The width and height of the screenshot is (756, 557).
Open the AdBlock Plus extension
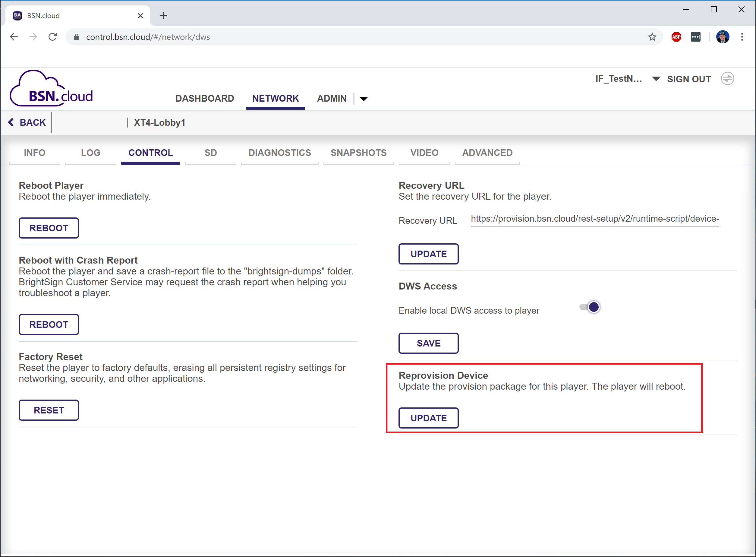(676, 37)
